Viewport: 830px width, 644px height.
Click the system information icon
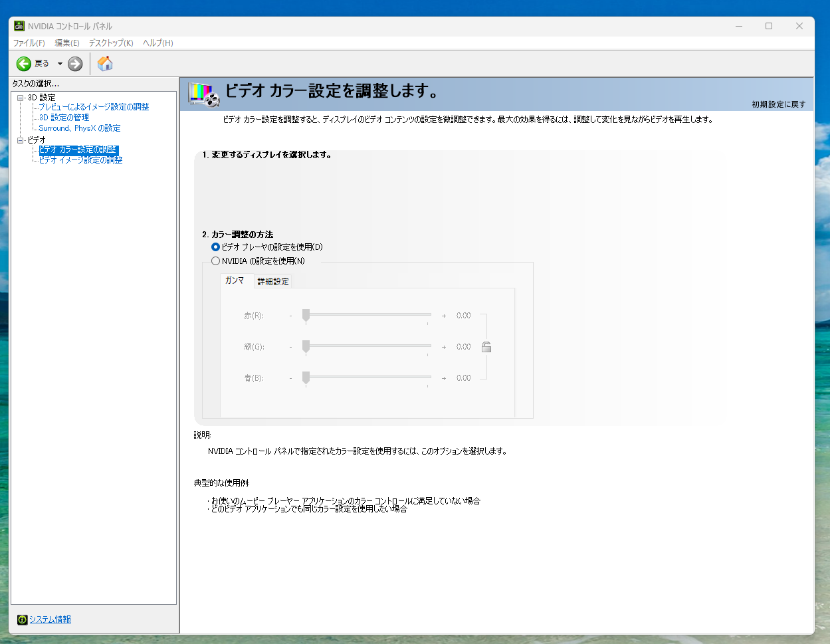(23, 619)
